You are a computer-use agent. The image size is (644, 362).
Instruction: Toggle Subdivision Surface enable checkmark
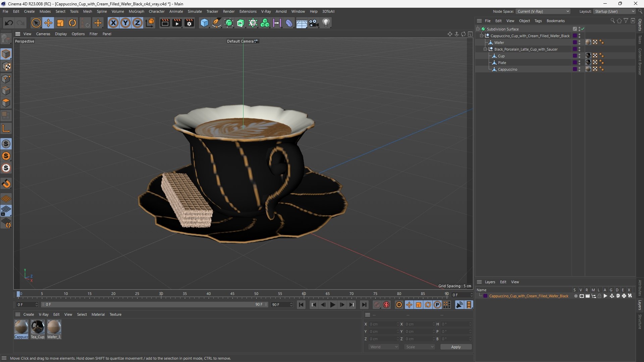pyautogui.click(x=583, y=29)
